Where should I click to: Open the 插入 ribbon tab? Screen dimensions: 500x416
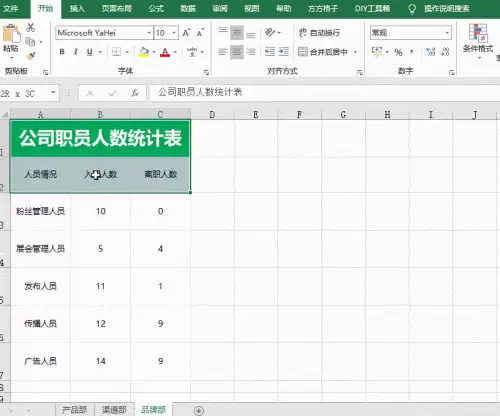click(77, 8)
